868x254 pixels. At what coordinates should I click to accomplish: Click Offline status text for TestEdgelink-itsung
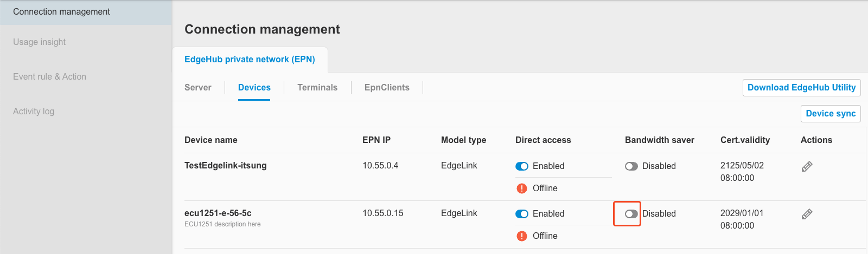coord(545,188)
